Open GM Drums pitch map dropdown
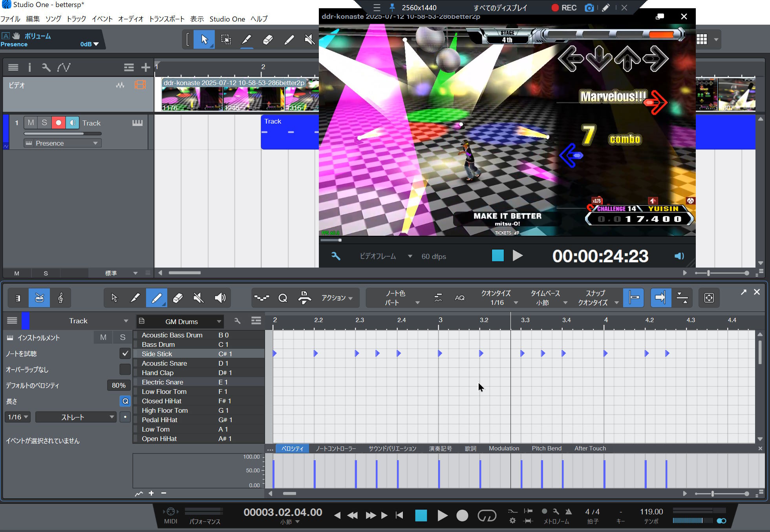This screenshot has height=532, width=770. tap(180, 321)
